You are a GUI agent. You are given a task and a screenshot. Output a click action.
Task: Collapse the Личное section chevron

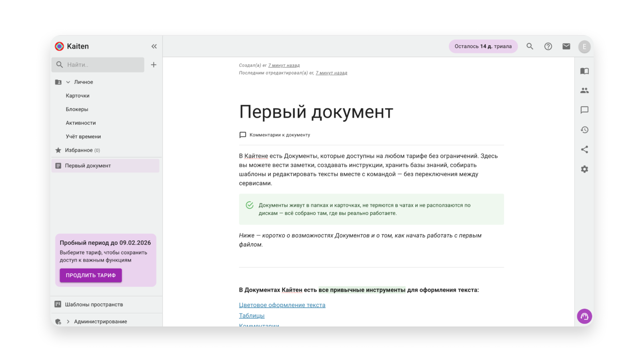(x=68, y=82)
